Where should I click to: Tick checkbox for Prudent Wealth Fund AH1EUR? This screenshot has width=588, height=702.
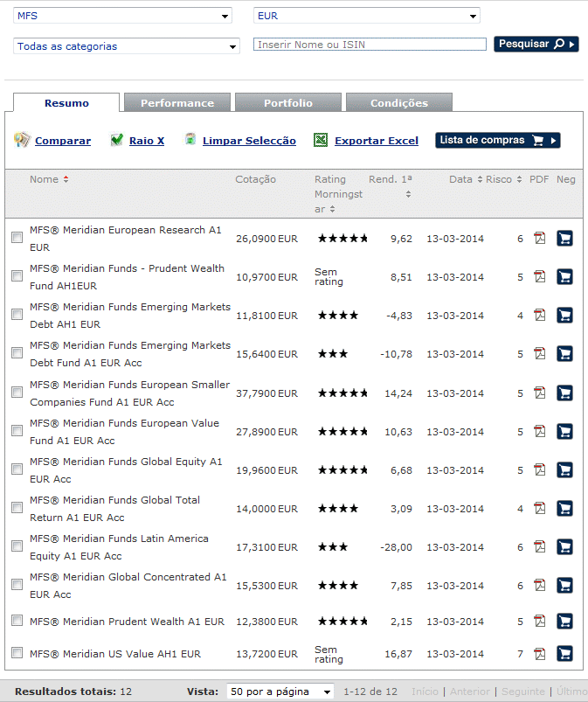pyautogui.click(x=17, y=275)
